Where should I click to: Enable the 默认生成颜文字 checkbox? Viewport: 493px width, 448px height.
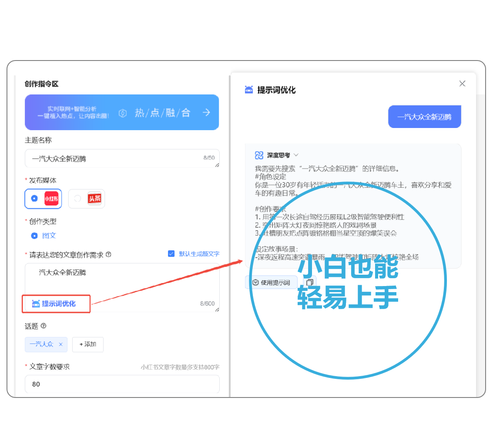coord(171,253)
